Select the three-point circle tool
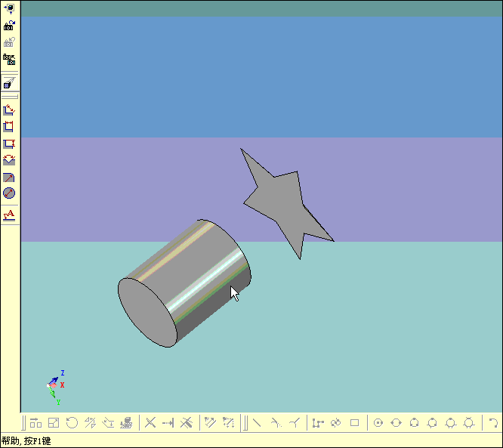503x448 pixels. tap(415, 423)
